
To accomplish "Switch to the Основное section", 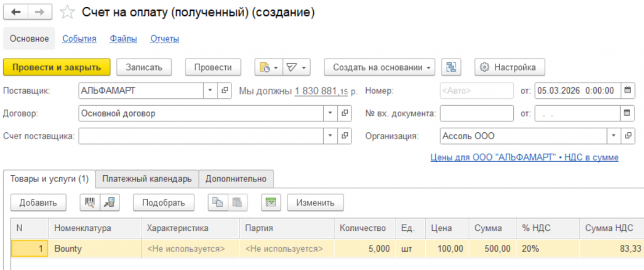I will click(29, 38).
